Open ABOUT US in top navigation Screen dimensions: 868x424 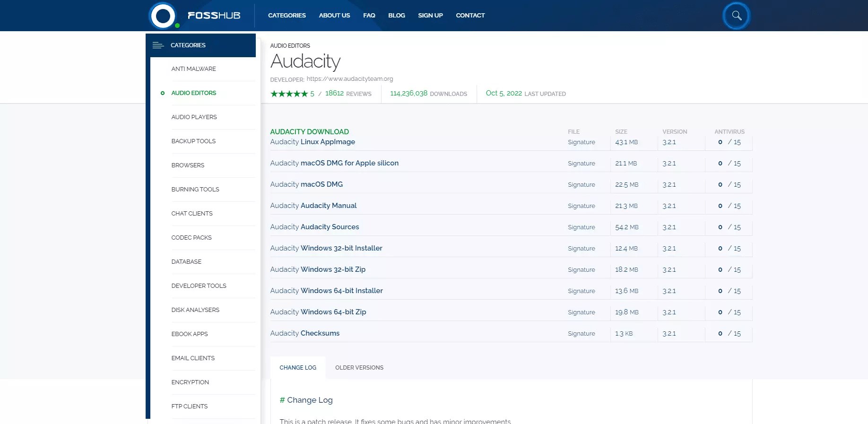(x=334, y=15)
